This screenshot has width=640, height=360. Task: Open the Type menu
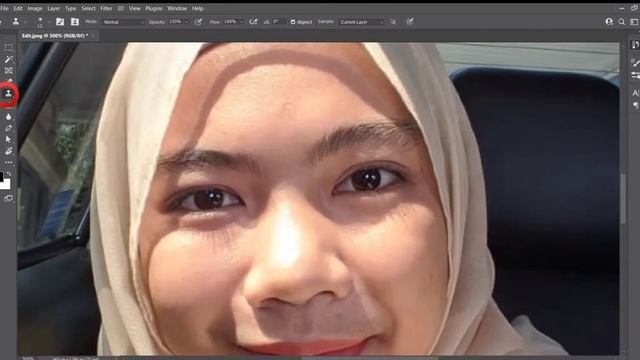[71, 8]
